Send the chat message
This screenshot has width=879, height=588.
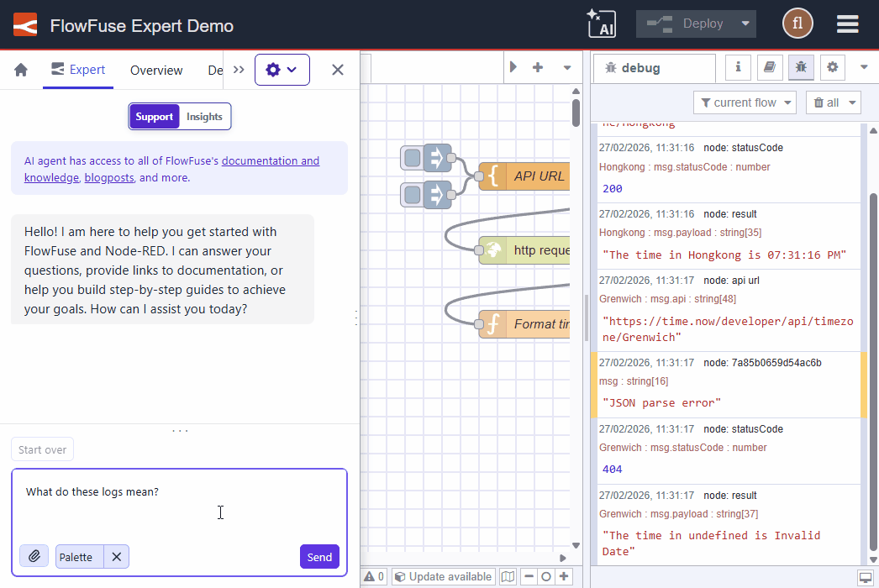click(x=319, y=556)
